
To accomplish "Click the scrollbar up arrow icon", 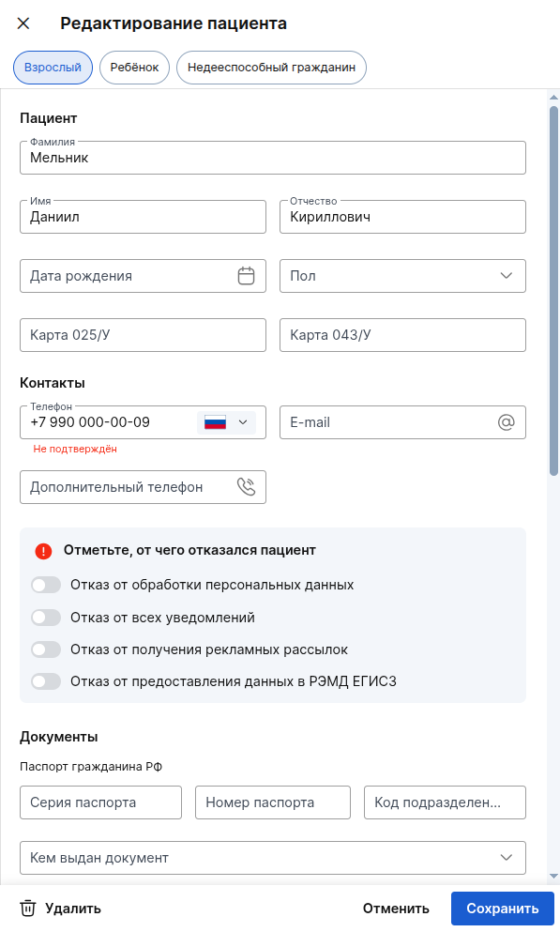I will tap(552, 98).
